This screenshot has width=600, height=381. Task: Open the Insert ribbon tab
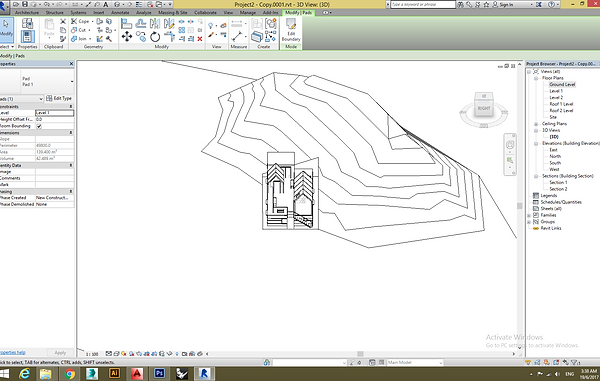99,13
